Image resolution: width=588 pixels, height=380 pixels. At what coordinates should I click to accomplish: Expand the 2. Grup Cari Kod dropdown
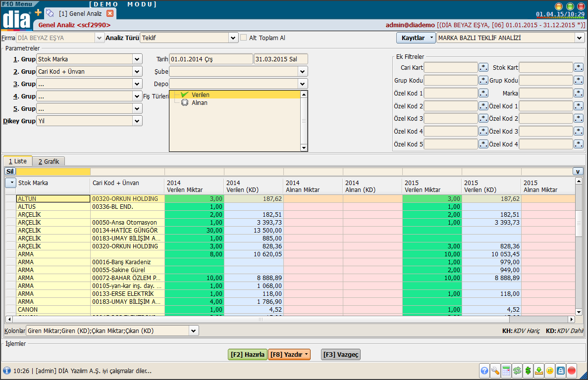coord(137,72)
